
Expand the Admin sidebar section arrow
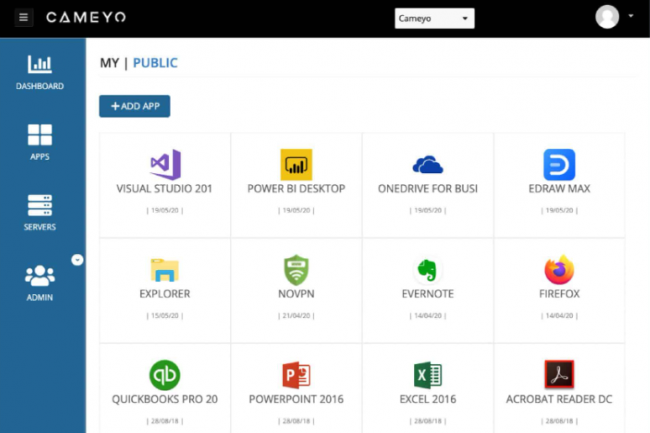pos(78,260)
